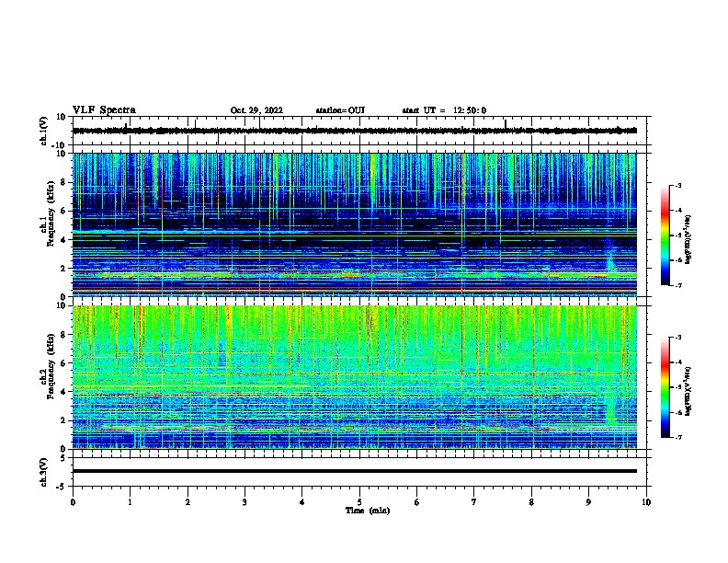Screen dimensions: 728x563
Task: Click the log(PSD) label beside ch.1 colorbar
Action: click(x=688, y=240)
